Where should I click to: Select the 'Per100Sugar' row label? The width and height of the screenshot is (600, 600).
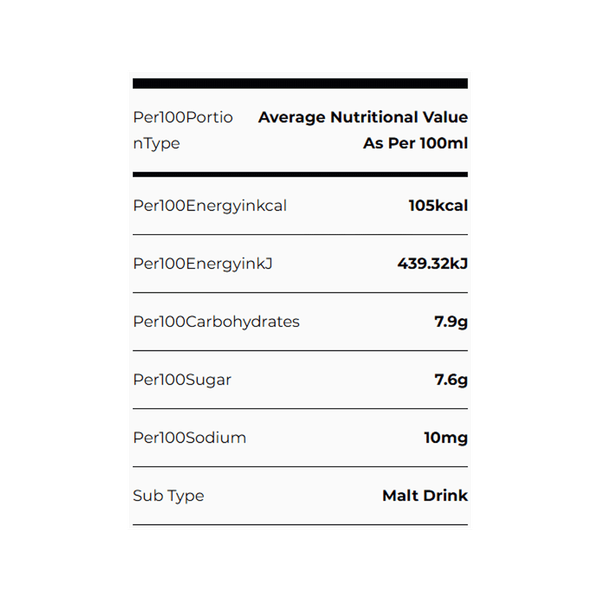(182, 380)
